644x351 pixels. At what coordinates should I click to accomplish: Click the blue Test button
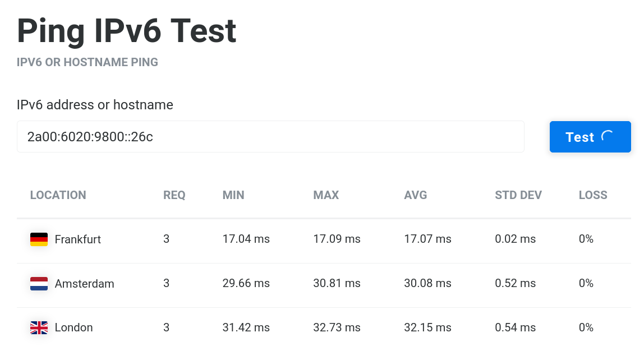[x=590, y=137]
